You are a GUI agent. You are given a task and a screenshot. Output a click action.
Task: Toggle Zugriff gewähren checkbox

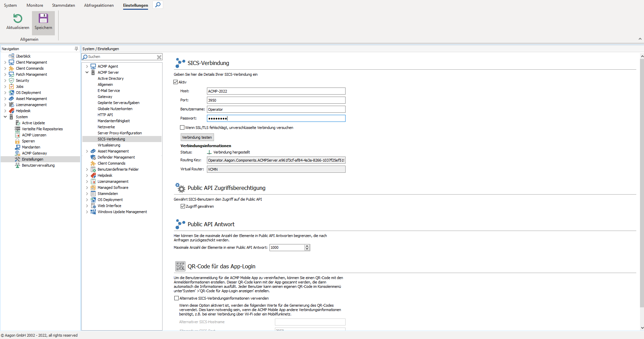(x=183, y=206)
